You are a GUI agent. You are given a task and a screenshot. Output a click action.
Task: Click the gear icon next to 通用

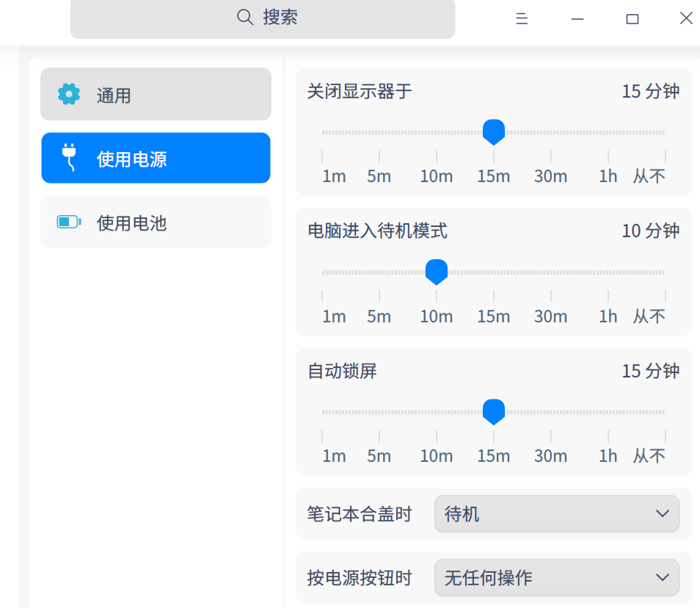pos(69,94)
